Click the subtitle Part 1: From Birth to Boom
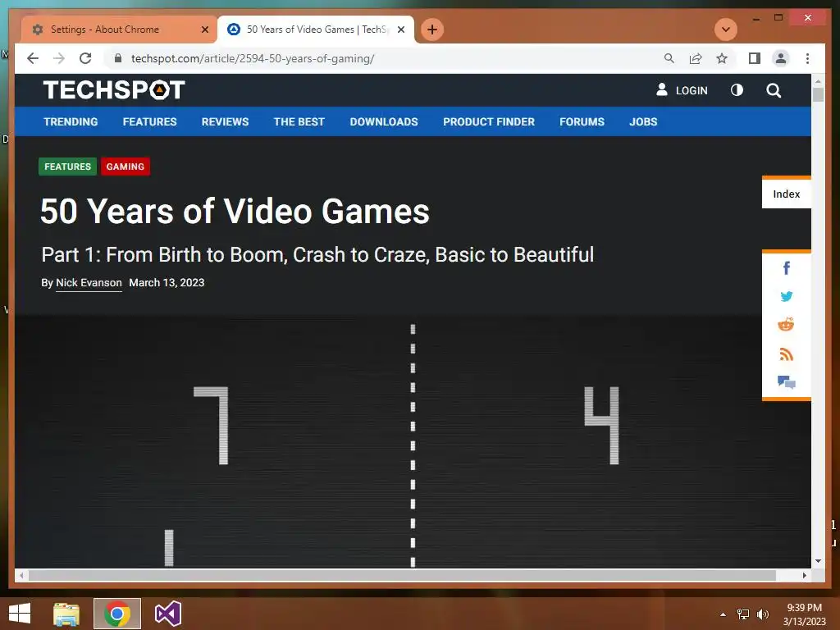 317,254
